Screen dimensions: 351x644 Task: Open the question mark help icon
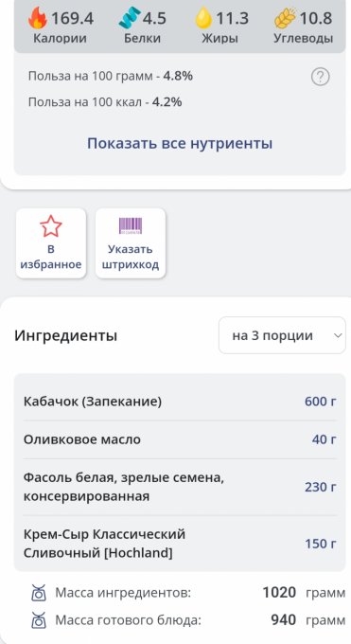point(320,77)
